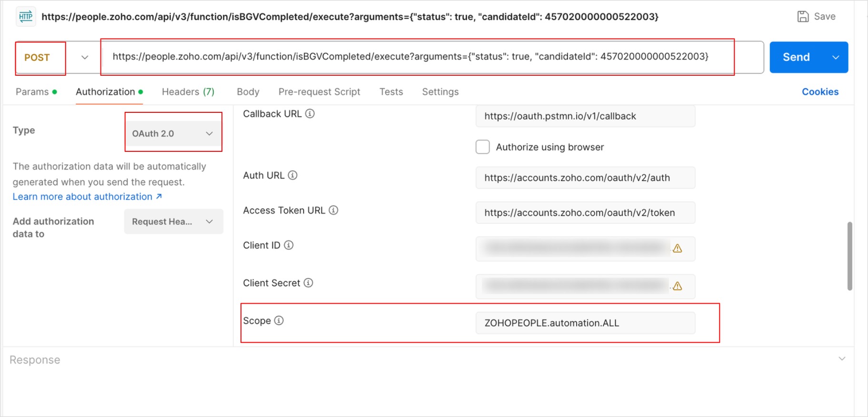Enable Authorize using browser checkbox
The height and width of the screenshot is (417, 868).
pos(483,147)
